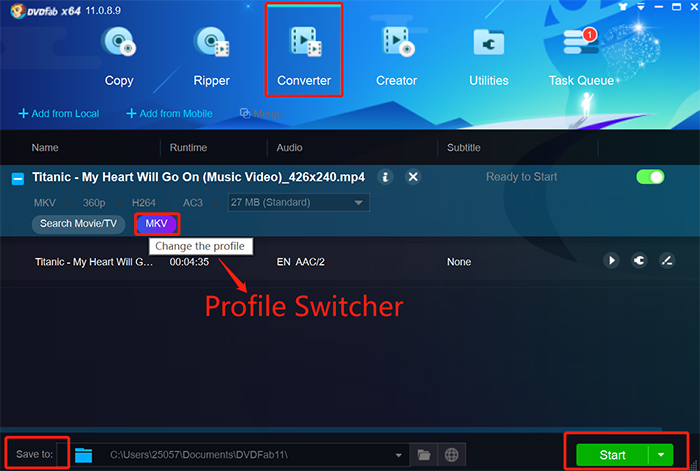The image size is (700, 471).
Task: Click the globe icon beside the save path
Action: coord(451,455)
